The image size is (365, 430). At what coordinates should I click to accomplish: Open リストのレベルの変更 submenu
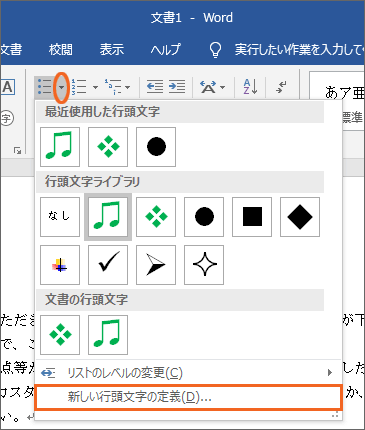coord(188,373)
